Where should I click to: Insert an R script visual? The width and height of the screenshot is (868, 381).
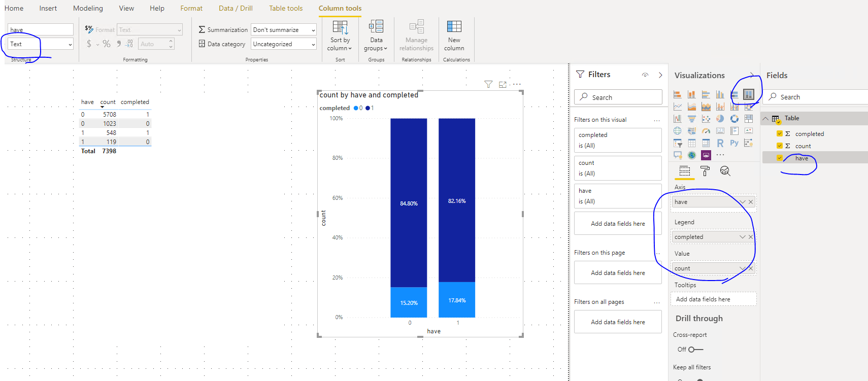point(720,143)
